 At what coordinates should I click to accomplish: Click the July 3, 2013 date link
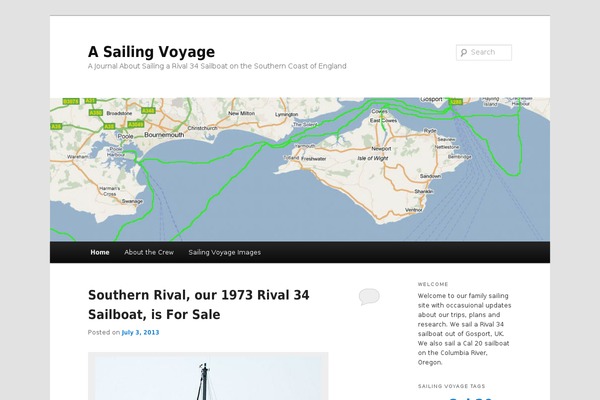tap(140, 332)
